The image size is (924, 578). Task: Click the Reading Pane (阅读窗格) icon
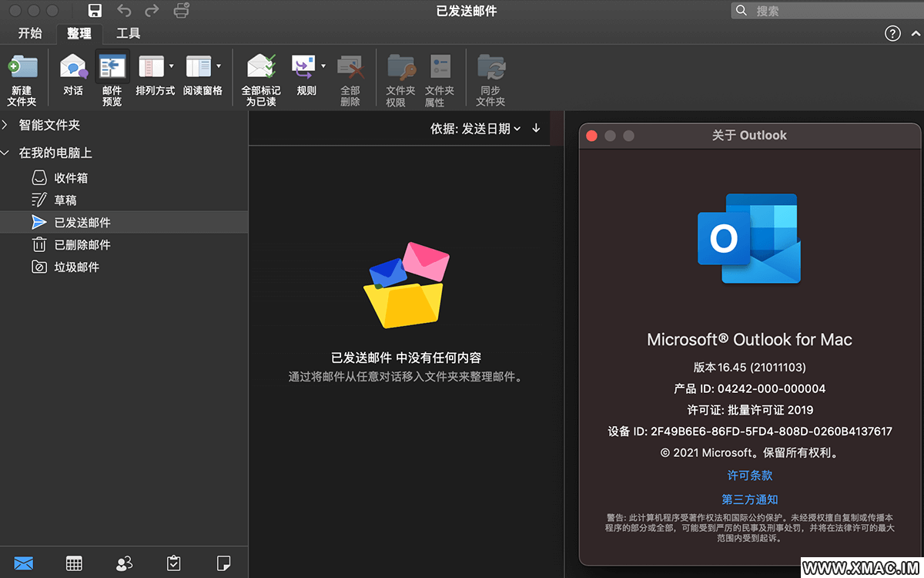click(198, 67)
